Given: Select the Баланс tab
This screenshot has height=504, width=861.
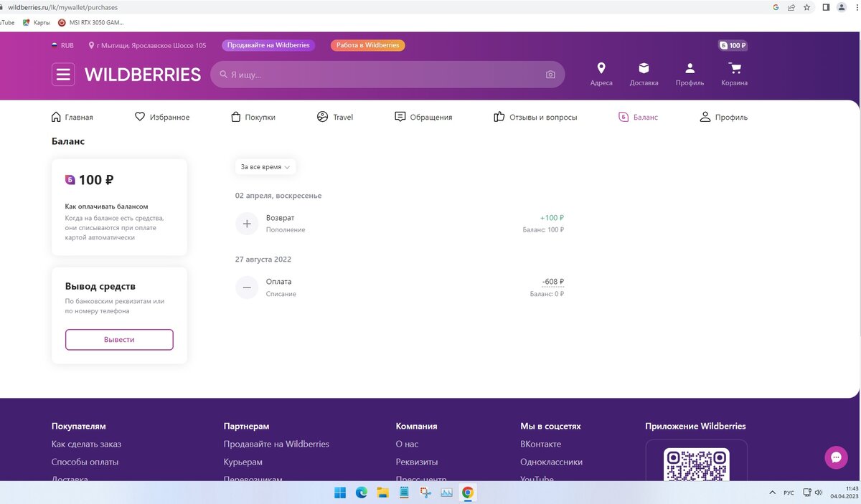Looking at the screenshot, I should (x=638, y=117).
